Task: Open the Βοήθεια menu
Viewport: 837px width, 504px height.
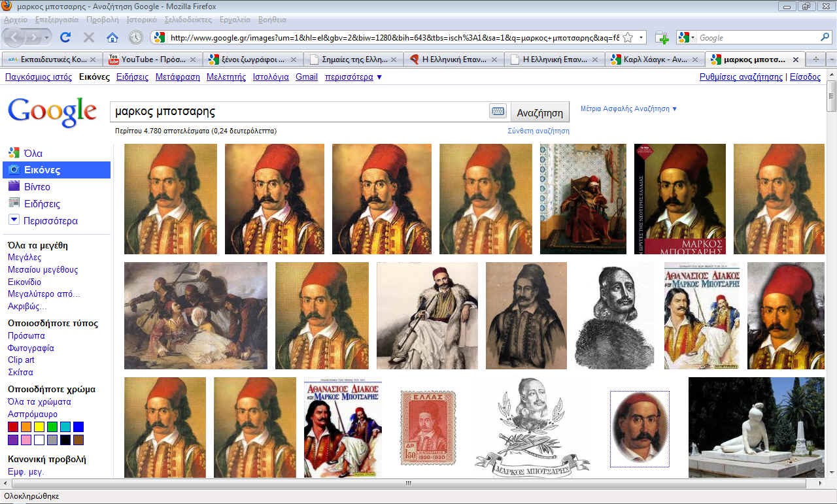Action: click(x=272, y=20)
